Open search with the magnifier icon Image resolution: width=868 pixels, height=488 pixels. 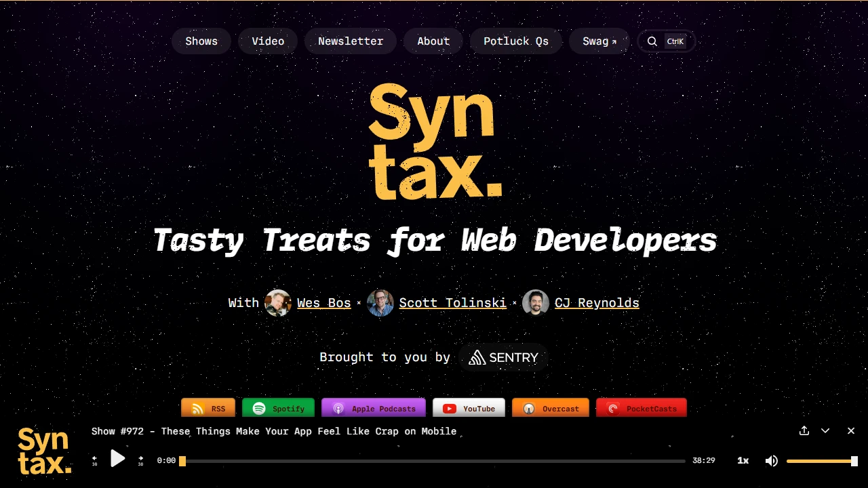(x=652, y=41)
